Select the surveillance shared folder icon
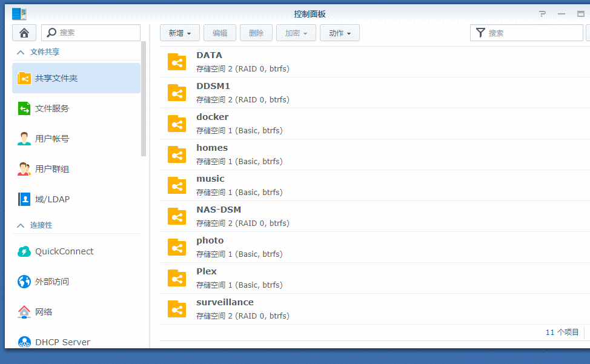The height and width of the screenshot is (364, 590). pyautogui.click(x=177, y=309)
